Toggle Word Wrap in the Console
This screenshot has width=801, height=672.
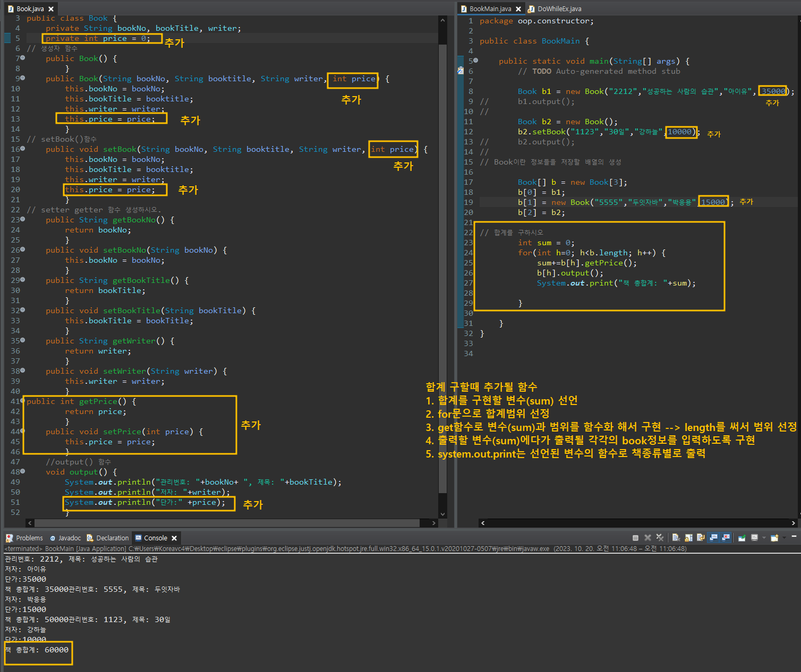[701, 538]
